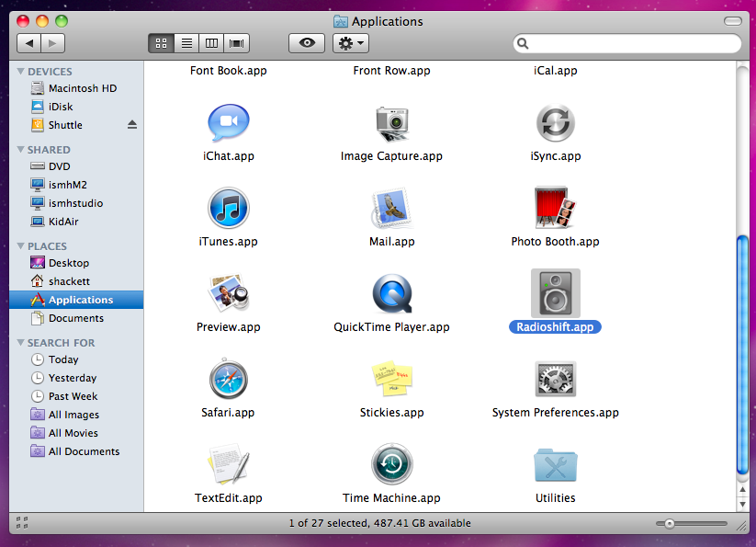Select Applications in the sidebar
The image size is (756, 547).
tap(76, 300)
